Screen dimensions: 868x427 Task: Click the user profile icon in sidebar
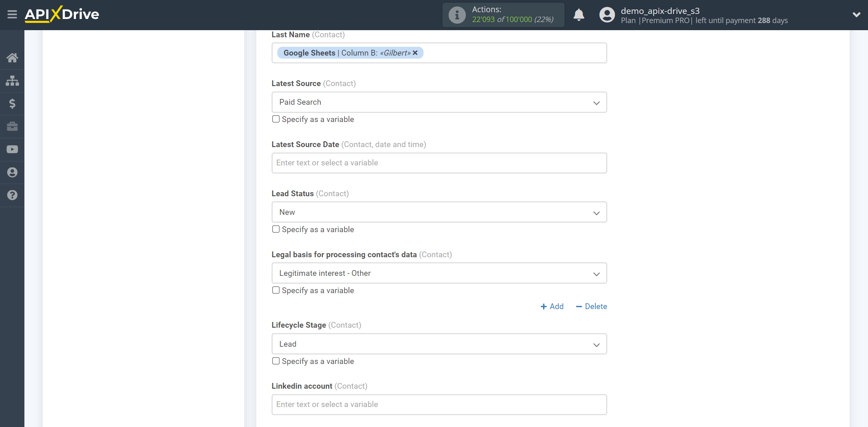12,171
